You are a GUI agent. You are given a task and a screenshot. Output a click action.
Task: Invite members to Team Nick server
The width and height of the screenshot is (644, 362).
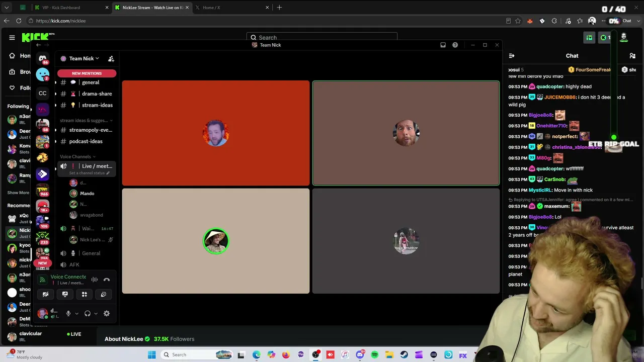point(111,58)
